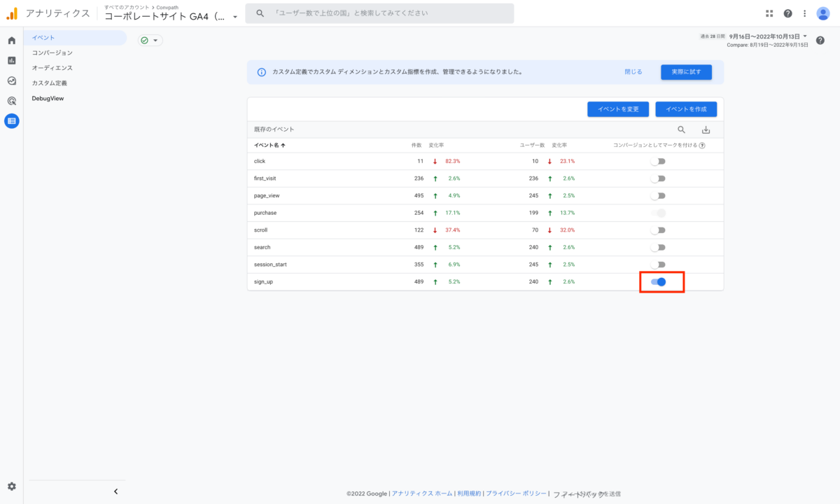This screenshot has height=504, width=840.
Task: Disable conversion toggle for sign_up event
Action: [658, 281]
